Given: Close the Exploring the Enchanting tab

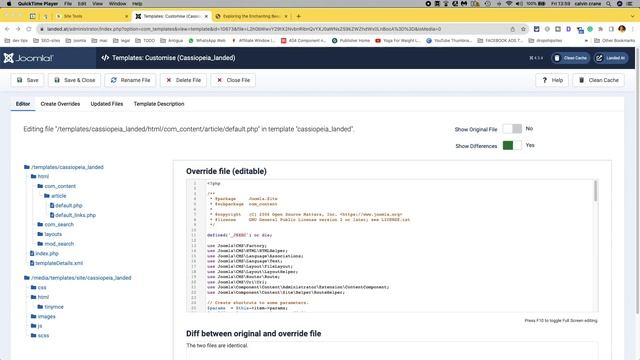Looking at the screenshot, I should click(x=286, y=16).
